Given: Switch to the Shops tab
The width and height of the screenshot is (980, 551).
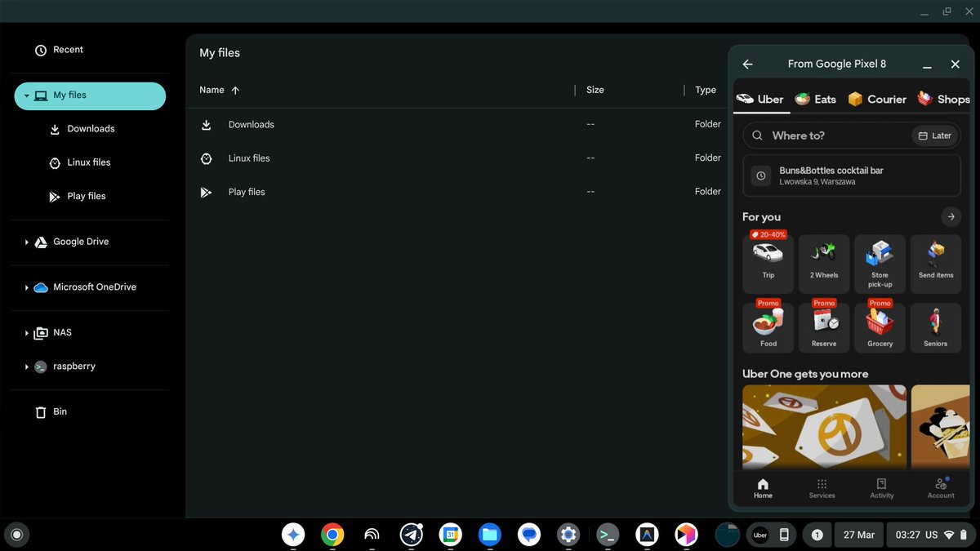Looking at the screenshot, I should (x=943, y=99).
